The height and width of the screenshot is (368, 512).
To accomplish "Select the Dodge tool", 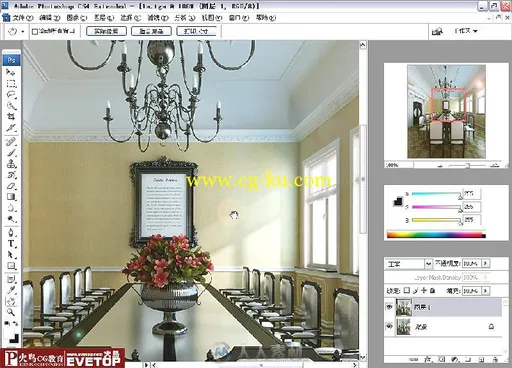I will [x=11, y=219].
